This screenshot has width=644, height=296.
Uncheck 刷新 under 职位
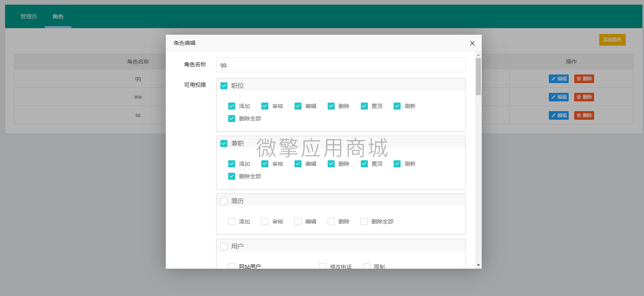397,106
